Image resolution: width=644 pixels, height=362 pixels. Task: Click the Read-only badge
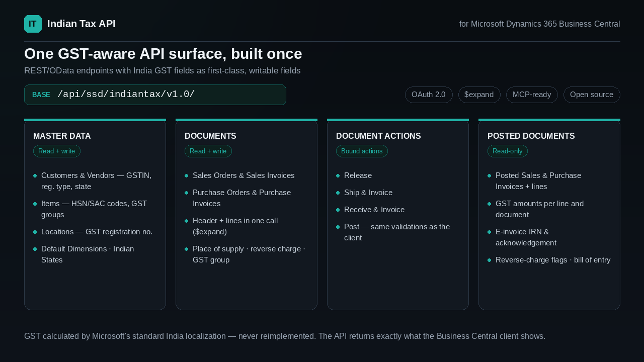click(508, 151)
